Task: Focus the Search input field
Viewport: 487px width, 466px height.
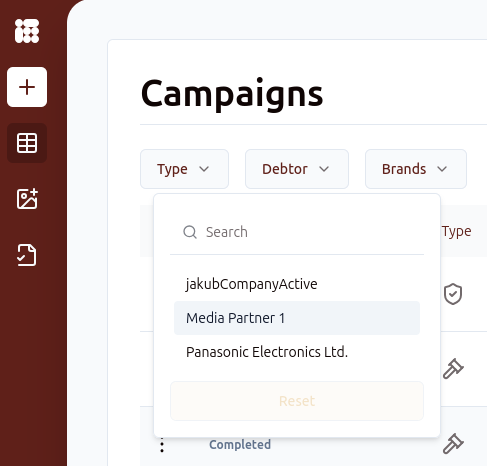Action: click(297, 232)
